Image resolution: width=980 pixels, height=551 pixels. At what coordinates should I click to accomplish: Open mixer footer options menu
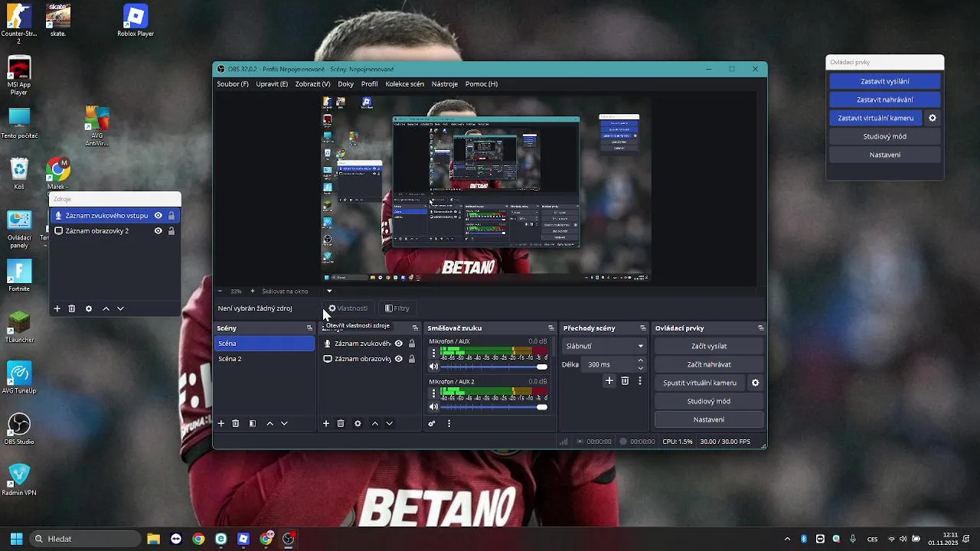tap(449, 423)
